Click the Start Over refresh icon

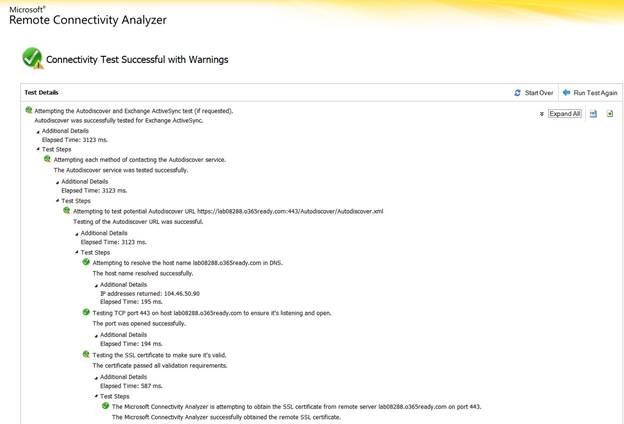click(x=517, y=93)
